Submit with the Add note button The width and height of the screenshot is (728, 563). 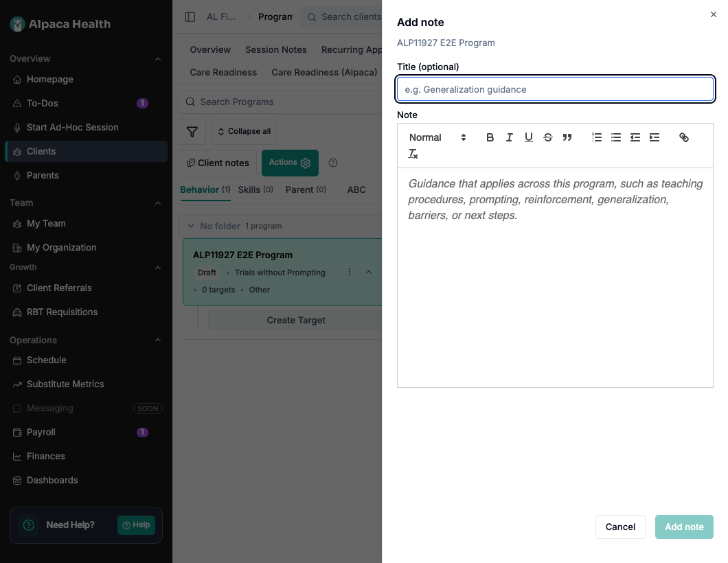point(684,527)
